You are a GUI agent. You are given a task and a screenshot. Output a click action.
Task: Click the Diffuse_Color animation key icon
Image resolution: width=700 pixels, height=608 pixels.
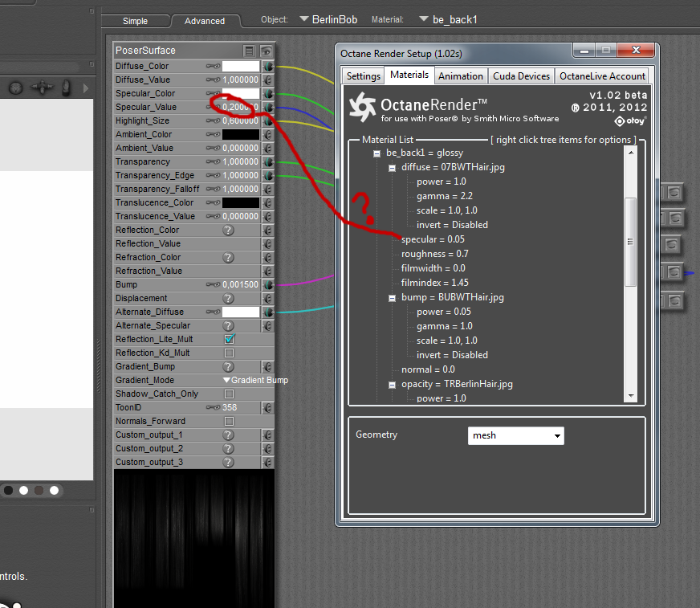tap(213, 66)
